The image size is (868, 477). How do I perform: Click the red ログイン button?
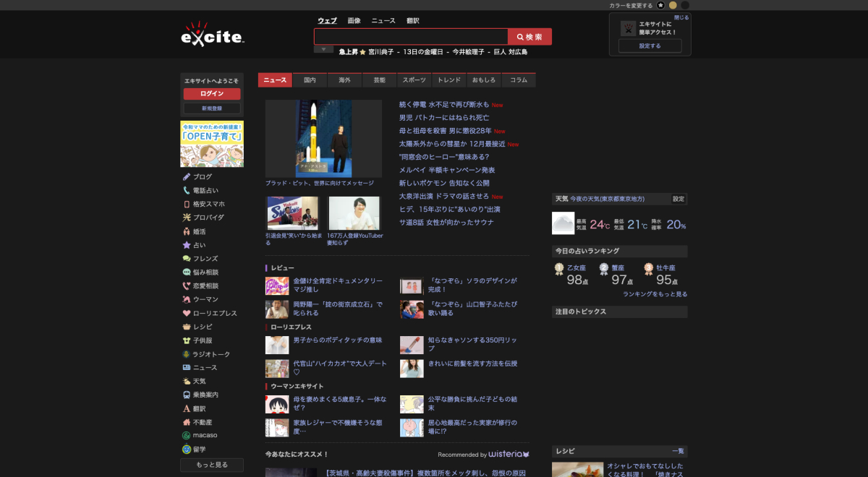212,94
